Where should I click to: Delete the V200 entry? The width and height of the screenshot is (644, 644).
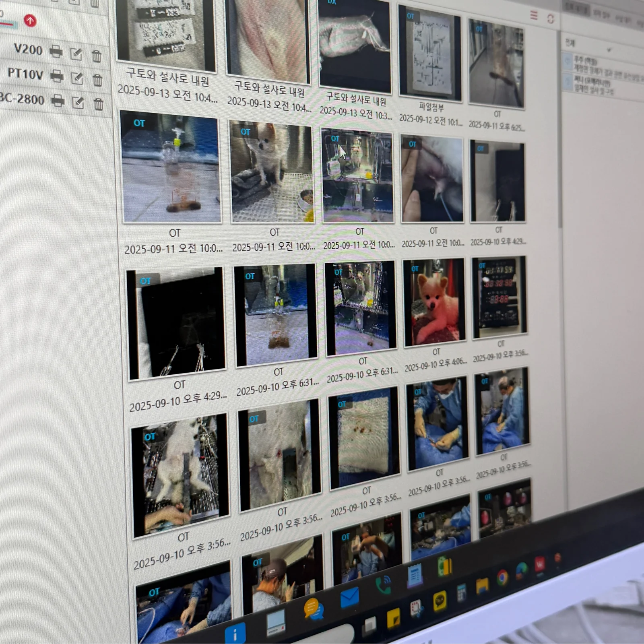pos(96,56)
